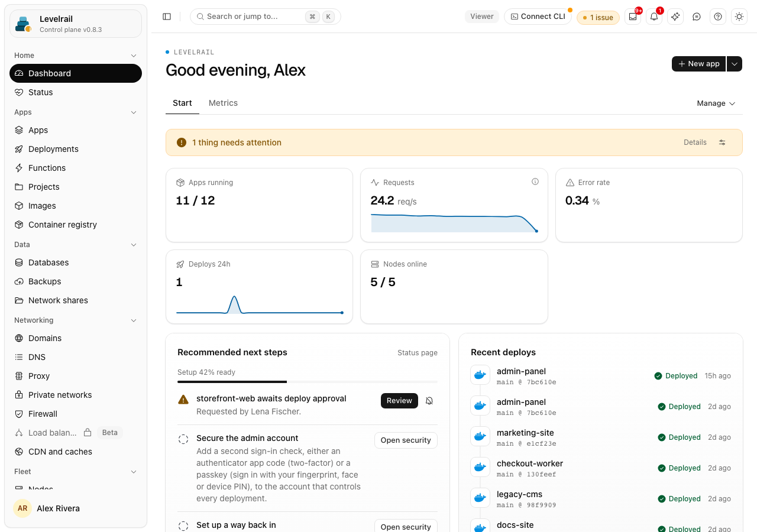757x532 pixels.
Task: Open Functions in the sidebar
Action: pos(76,168)
